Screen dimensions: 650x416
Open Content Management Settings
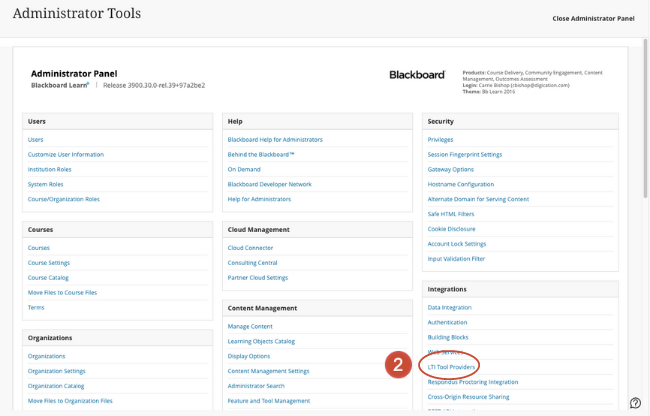[x=268, y=371]
